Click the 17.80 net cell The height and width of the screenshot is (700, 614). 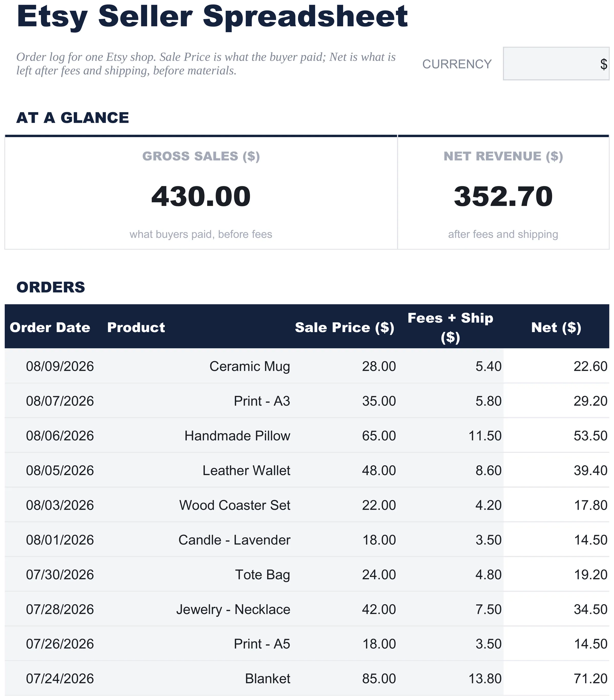click(556, 505)
